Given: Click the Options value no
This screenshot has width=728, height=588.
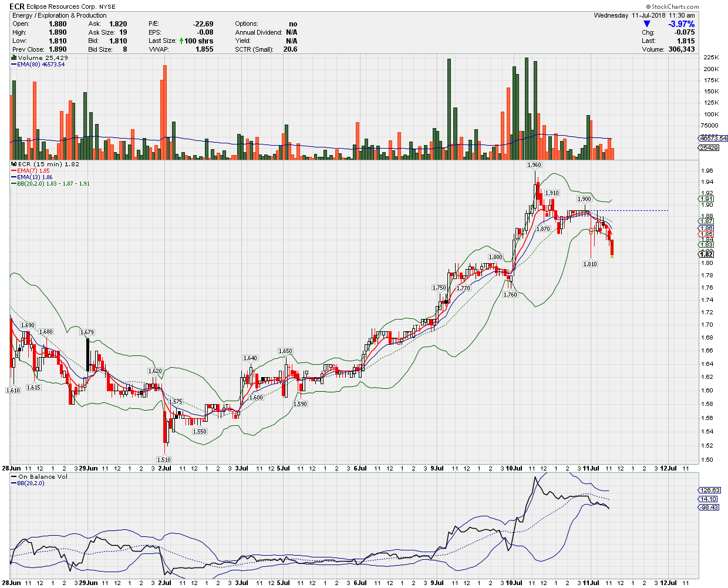Looking at the screenshot, I should point(293,24).
